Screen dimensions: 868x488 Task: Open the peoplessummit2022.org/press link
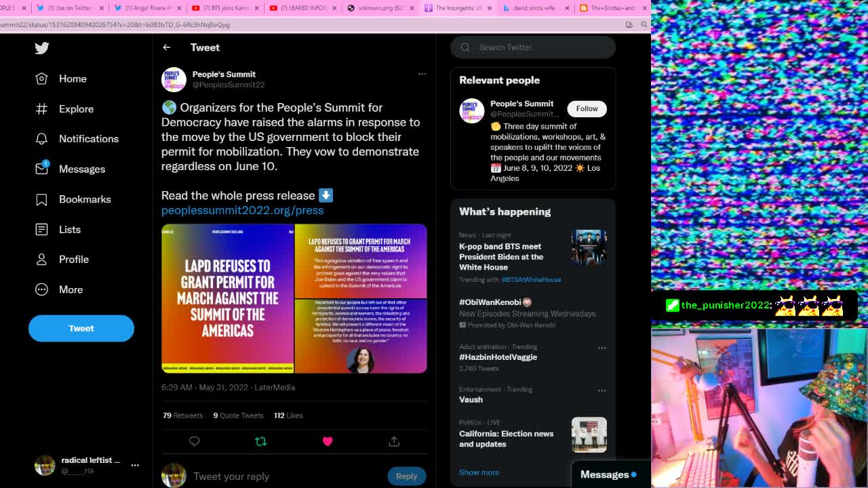pos(242,210)
